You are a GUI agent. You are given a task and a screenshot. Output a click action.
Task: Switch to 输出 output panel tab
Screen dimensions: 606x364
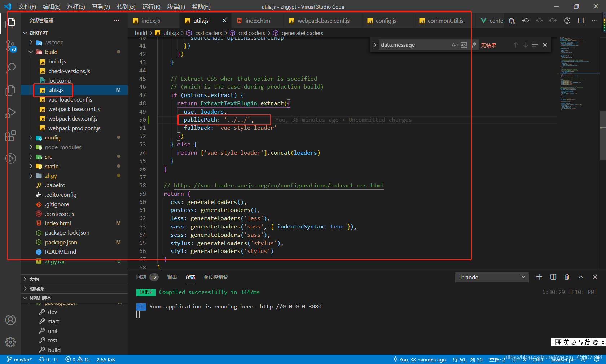pyautogui.click(x=172, y=277)
